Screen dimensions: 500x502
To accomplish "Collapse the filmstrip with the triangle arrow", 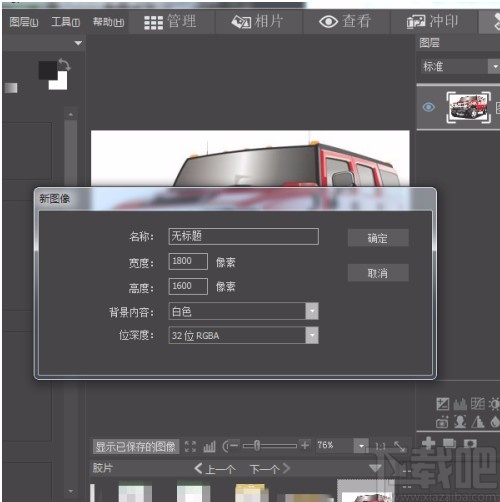I will 375,468.
